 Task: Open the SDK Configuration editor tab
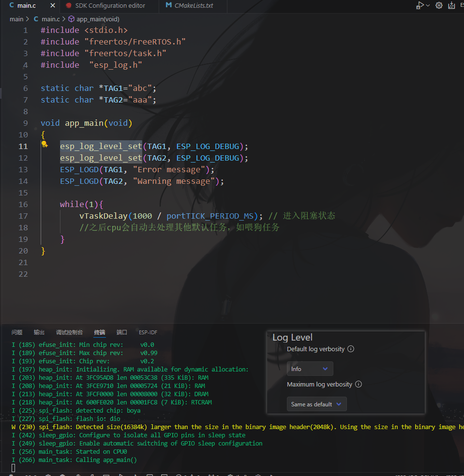click(x=109, y=5)
